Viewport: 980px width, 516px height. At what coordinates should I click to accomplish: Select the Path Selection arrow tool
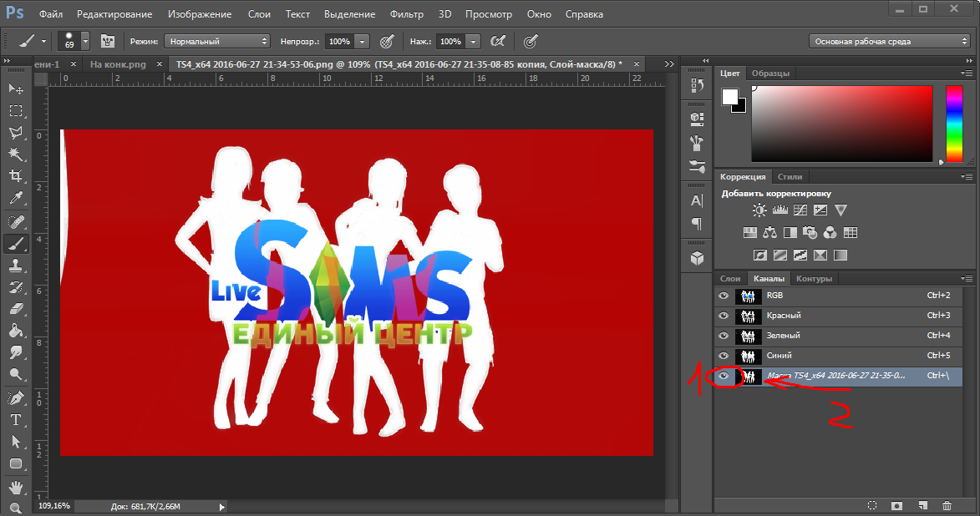[16, 442]
